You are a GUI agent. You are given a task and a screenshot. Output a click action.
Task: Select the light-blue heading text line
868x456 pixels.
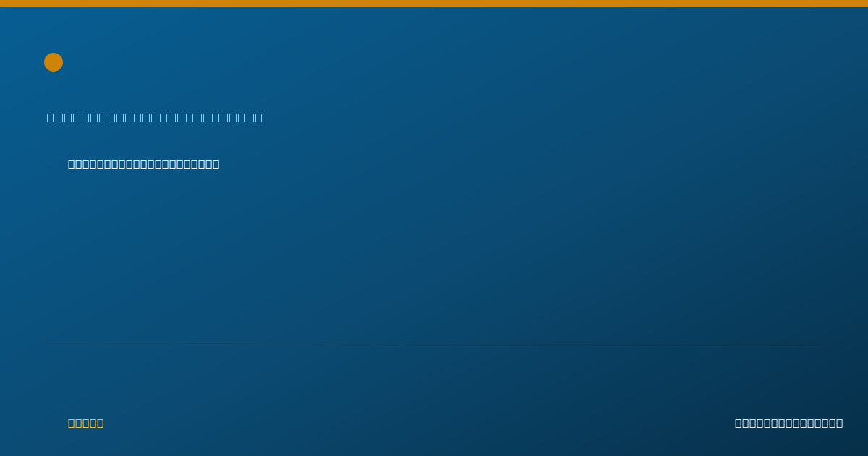[x=155, y=117]
